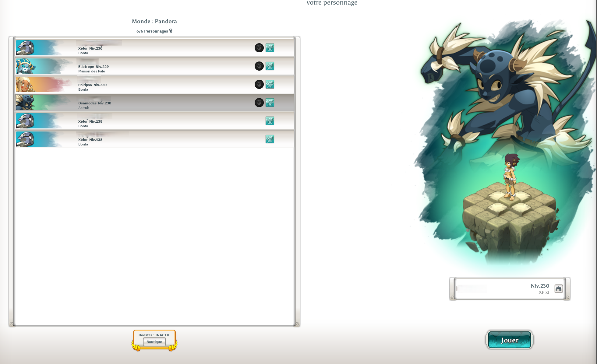Select the Osamodas character portrait

click(25, 103)
